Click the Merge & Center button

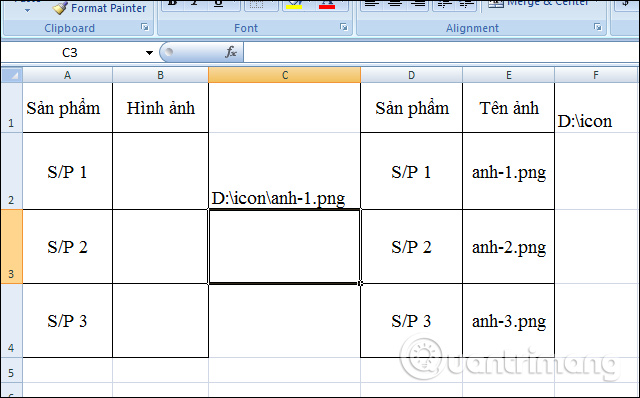[539, 4]
